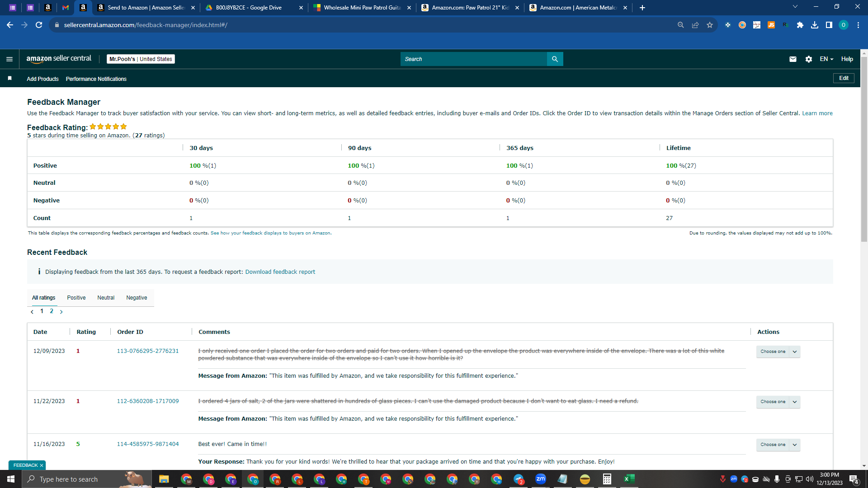Switch to the Positive tab
868x488 pixels.
[76, 298]
